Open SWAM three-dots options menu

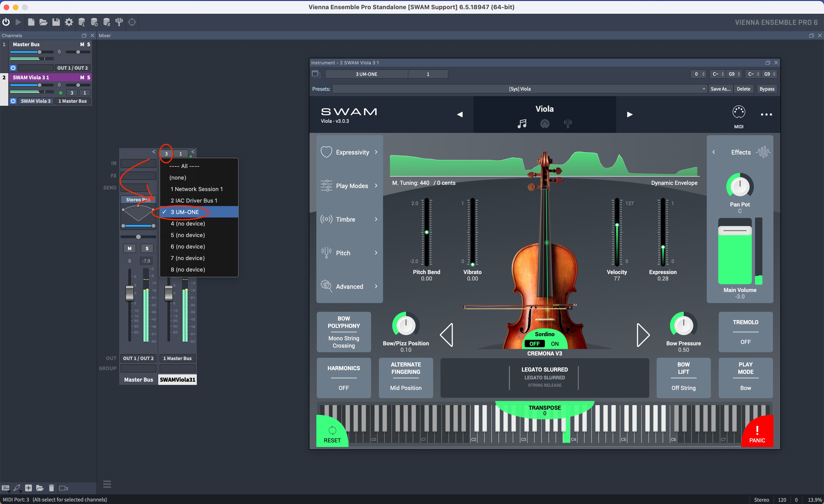pyautogui.click(x=766, y=114)
